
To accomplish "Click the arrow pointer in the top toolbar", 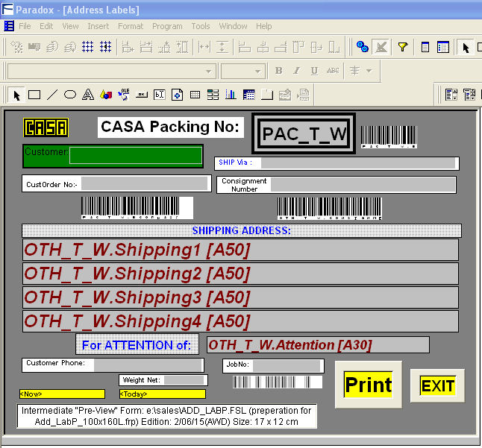I will click(466, 47).
